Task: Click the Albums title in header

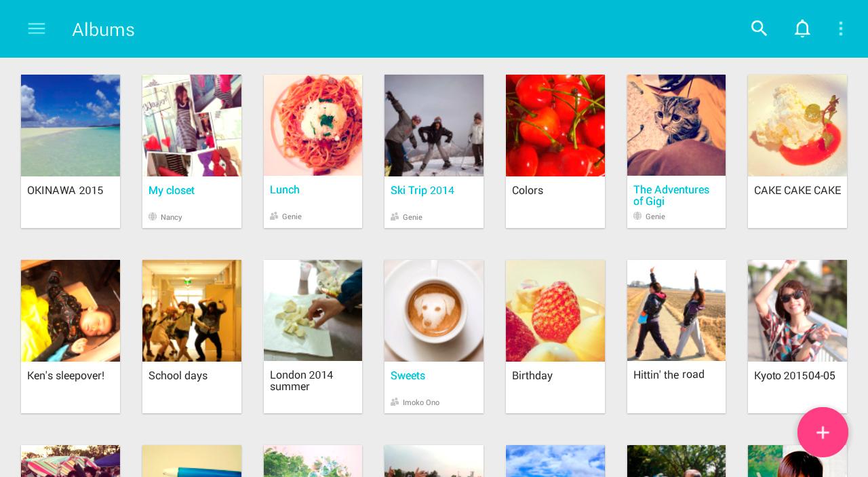Action: coord(104,30)
